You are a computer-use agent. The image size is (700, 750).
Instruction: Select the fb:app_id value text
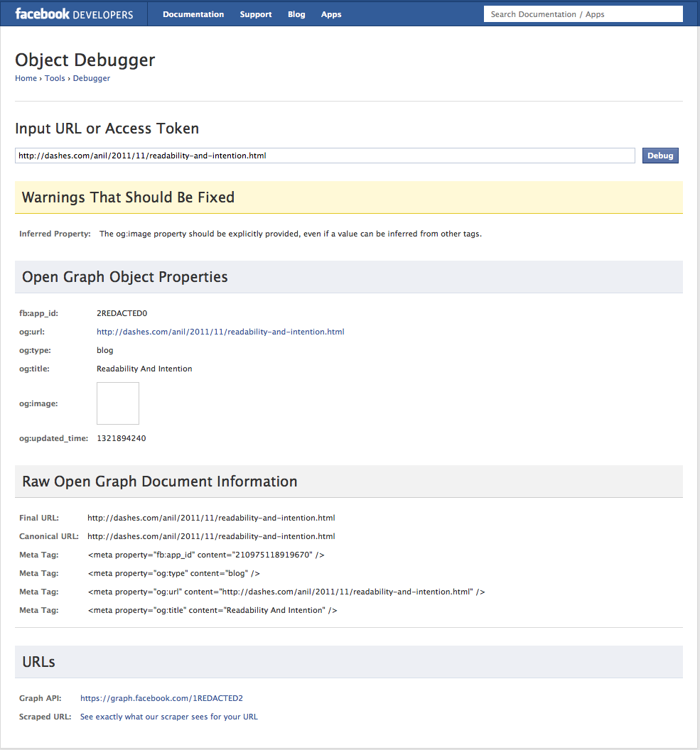click(x=121, y=313)
